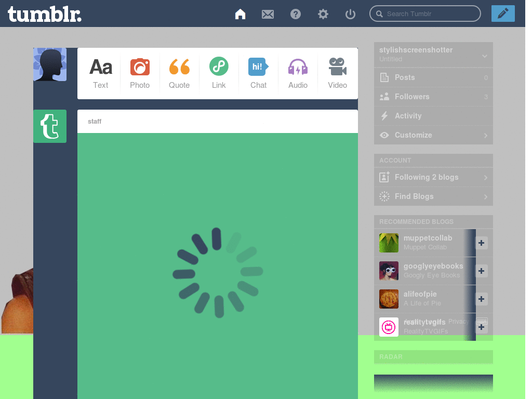Follow muppetcollab with the plus button

tap(481, 243)
